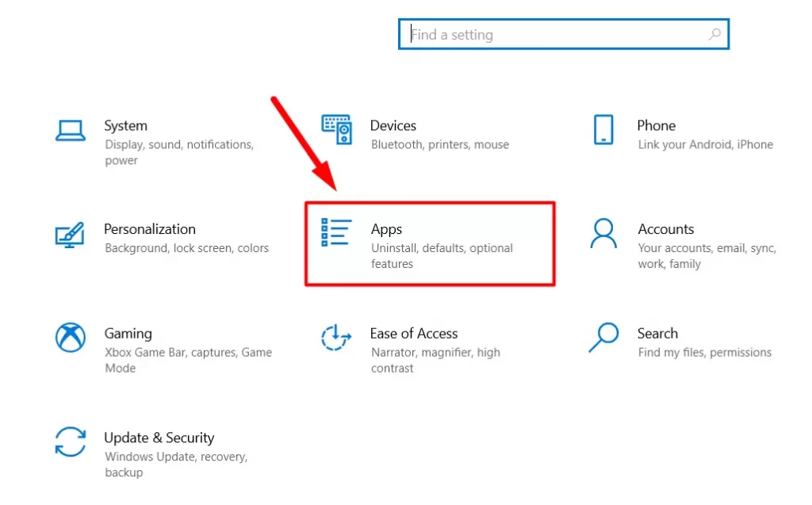The image size is (812, 505).
Task: Click the Personalization monitor and pen icon
Action: point(70,235)
